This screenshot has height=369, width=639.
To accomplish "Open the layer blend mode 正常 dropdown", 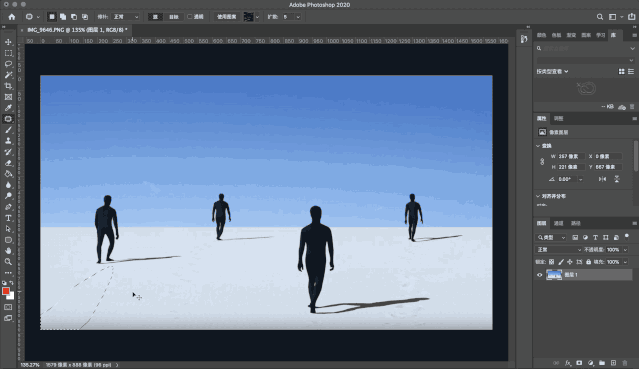I will 558,250.
